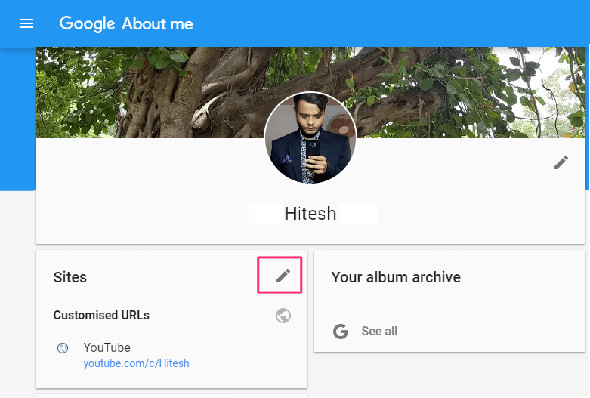590x398 pixels.
Task: Toggle visibility globe next to Customised URLs
Action: point(283,315)
